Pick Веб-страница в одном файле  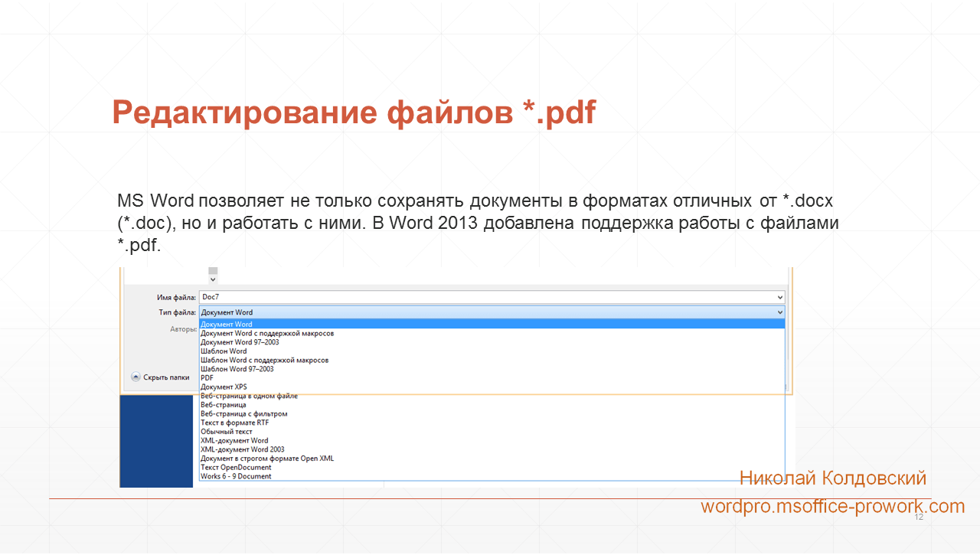click(x=249, y=396)
